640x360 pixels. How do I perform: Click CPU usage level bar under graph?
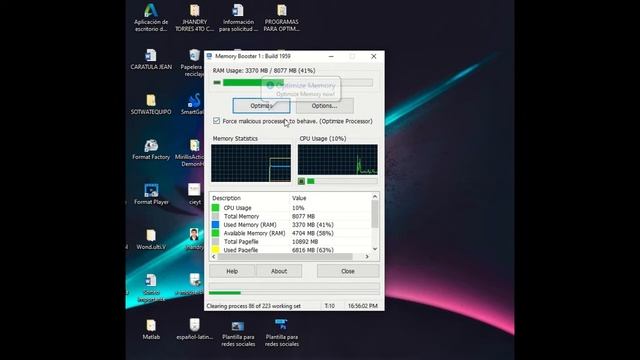(x=342, y=181)
